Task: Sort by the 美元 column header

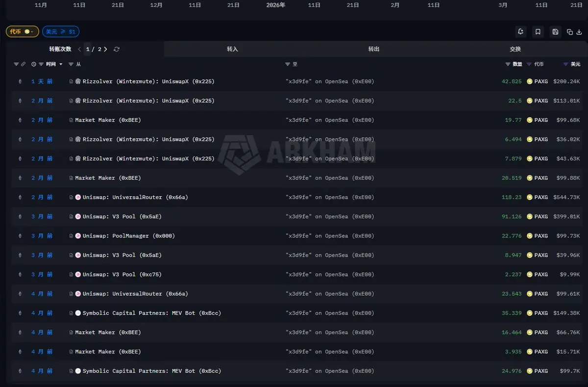Action: pos(575,64)
